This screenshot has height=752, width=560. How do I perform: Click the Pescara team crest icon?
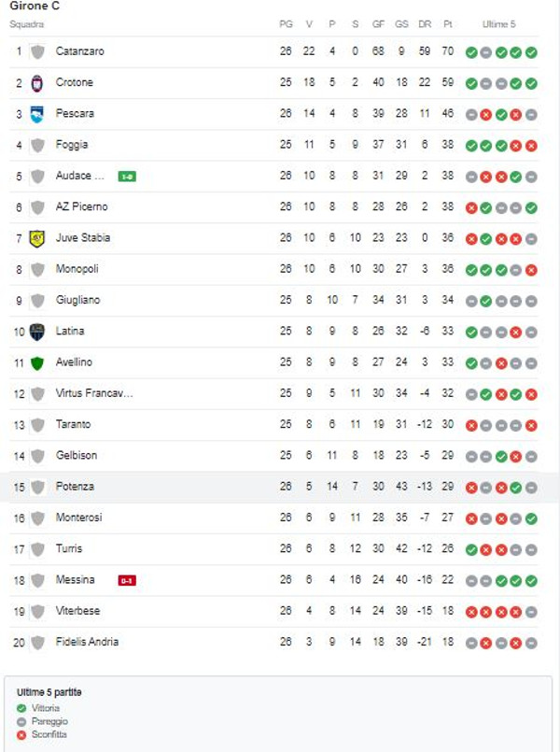pyautogui.click(x=37, y=114)
